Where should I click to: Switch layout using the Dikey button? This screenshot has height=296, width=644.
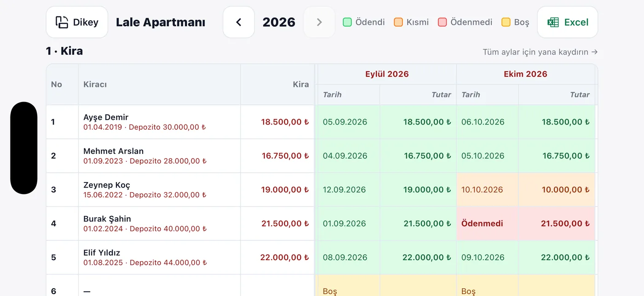(77, 22)
